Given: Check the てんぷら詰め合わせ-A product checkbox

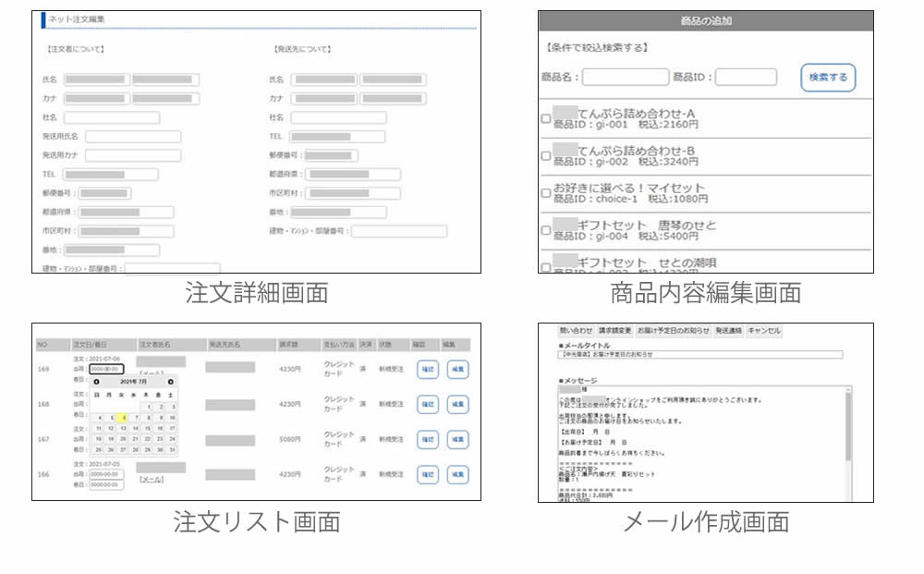Looking at the screenshot, I should (x=545, y=118).
